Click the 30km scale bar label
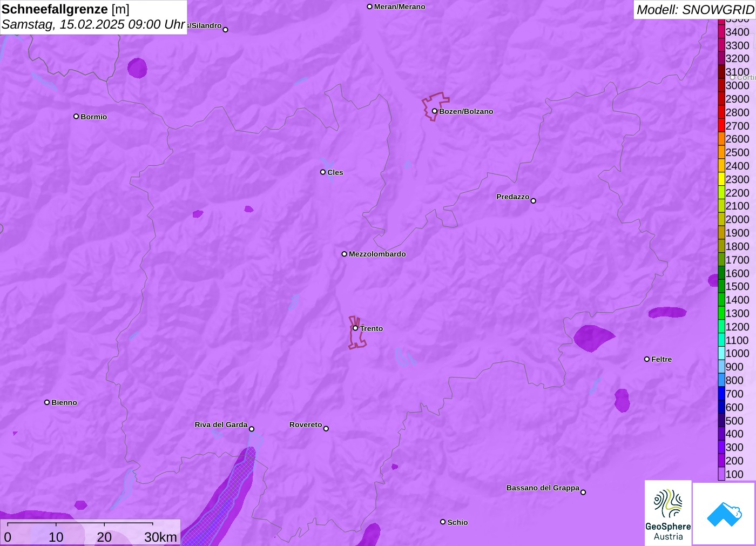 pos(160,537)
